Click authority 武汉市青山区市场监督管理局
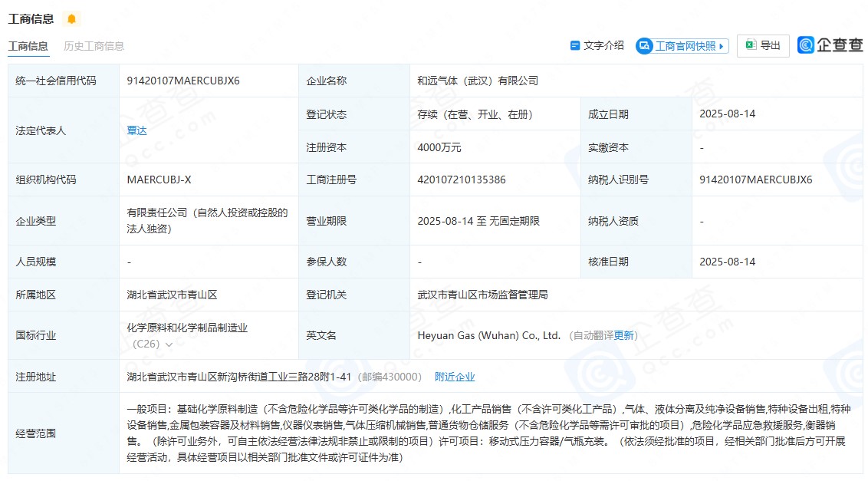Viewport: 868px width, 481px height. click(483, 295)
